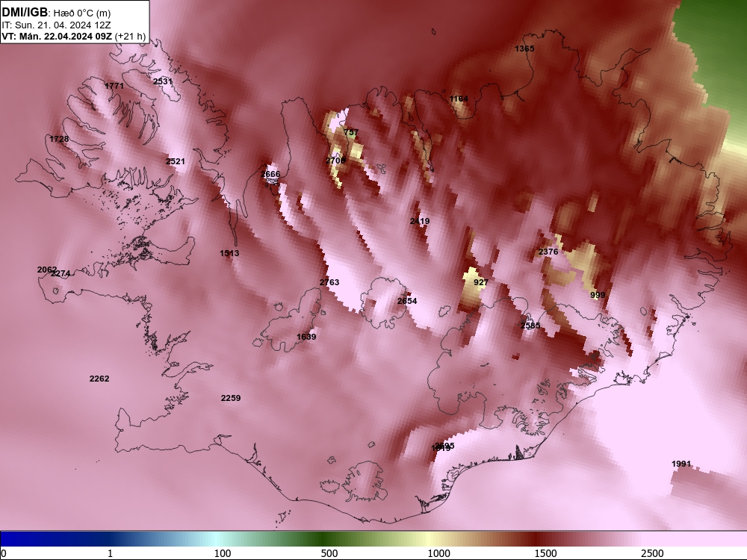Click the 2259 height value
The height and width of the screenshot is (560, 747).
point(231,398)
